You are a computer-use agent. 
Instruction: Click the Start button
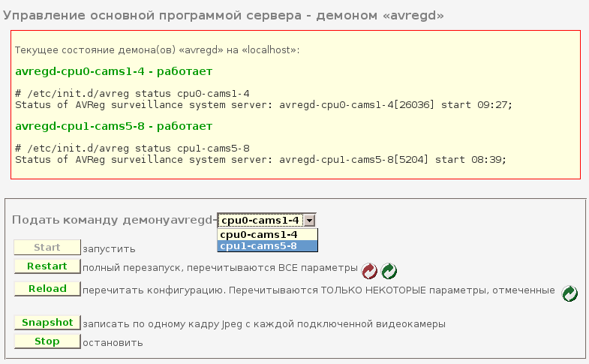pos(47,247)
